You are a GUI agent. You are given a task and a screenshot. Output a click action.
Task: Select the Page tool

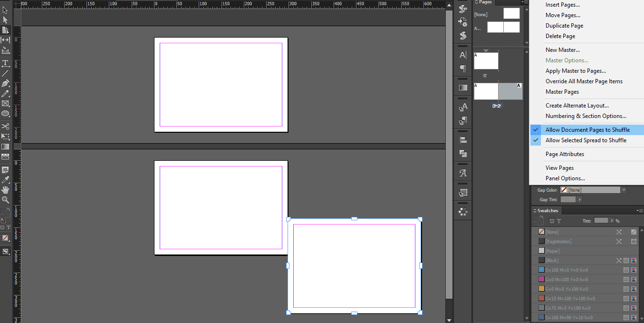[5, 30]
